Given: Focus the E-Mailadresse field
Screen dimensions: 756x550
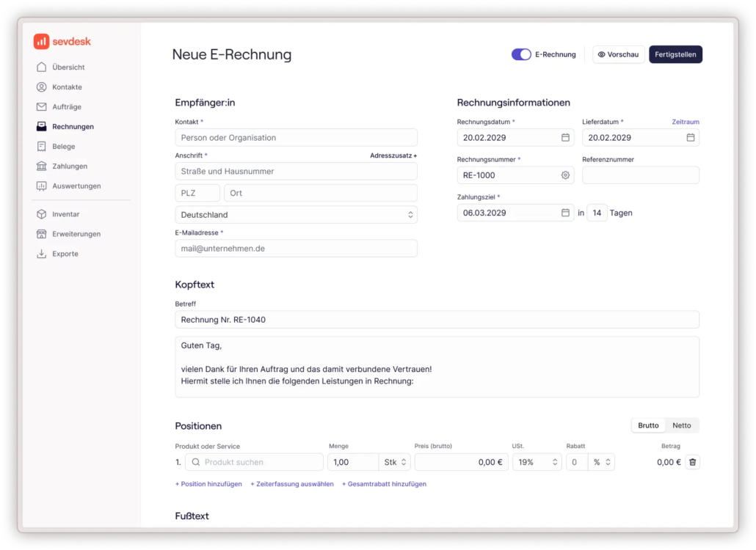Looking at the screenshot, I should pos(296,248).
